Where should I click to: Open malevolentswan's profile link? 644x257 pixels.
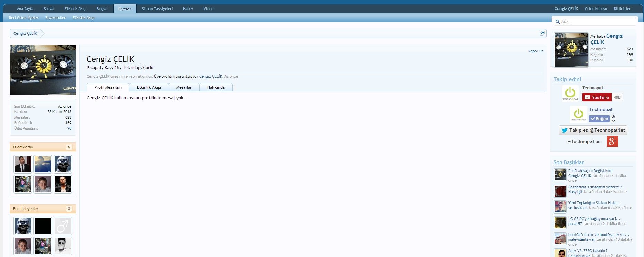point(582,239)
